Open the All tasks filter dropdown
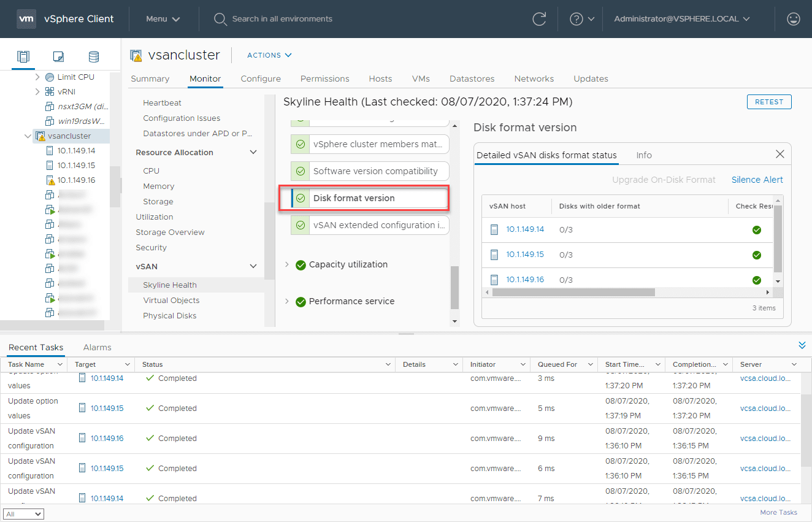This screenshot has width=812, height=522. click(x=23, y=514)
